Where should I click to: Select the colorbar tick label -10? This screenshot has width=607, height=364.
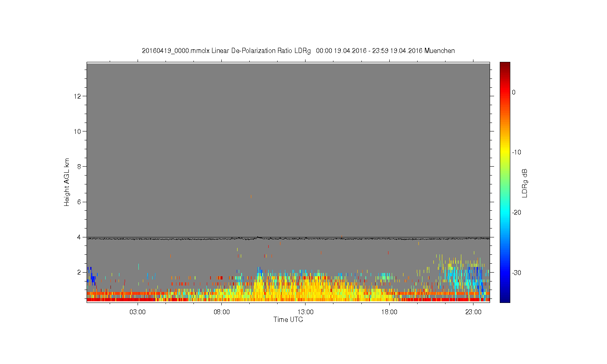tap(517, 152)
